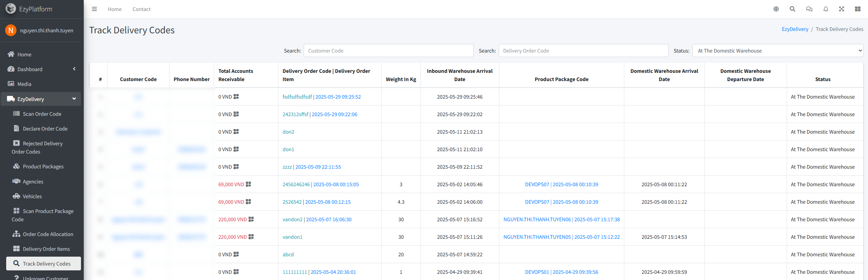Open package DEVOPS01 link
Viewport: 868px width, 280px height.
(x=562, y=272)
